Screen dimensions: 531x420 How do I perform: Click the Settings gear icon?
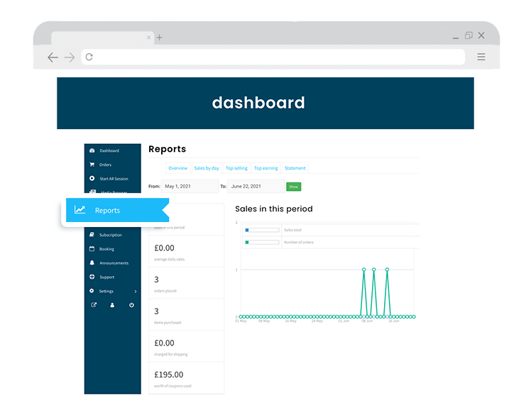92,291
